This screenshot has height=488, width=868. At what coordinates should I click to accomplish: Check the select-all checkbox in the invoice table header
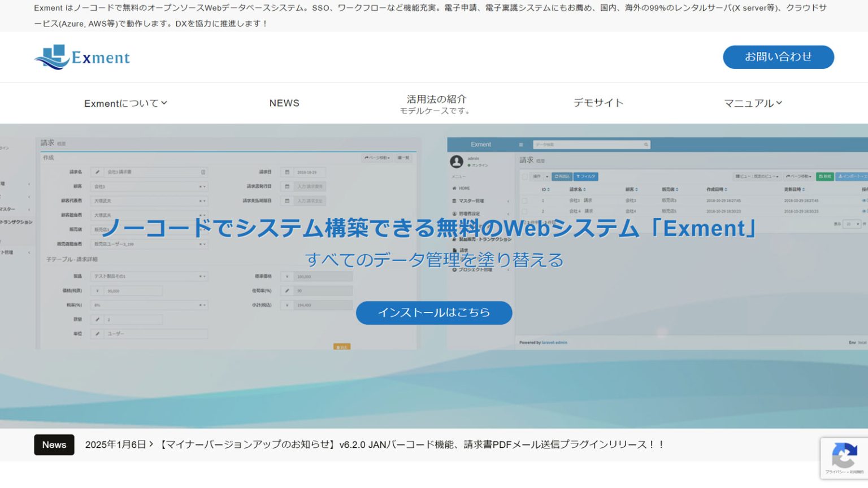point(525,176)
